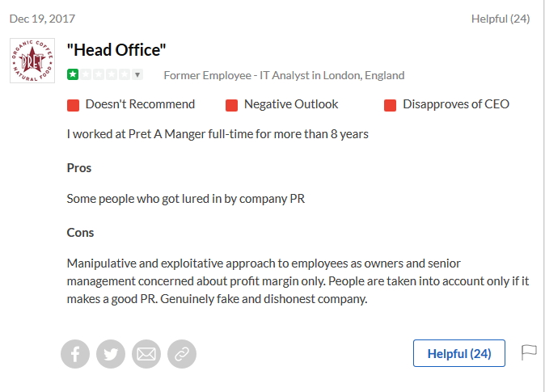Copy review link icon

click(x=182, y=354)
